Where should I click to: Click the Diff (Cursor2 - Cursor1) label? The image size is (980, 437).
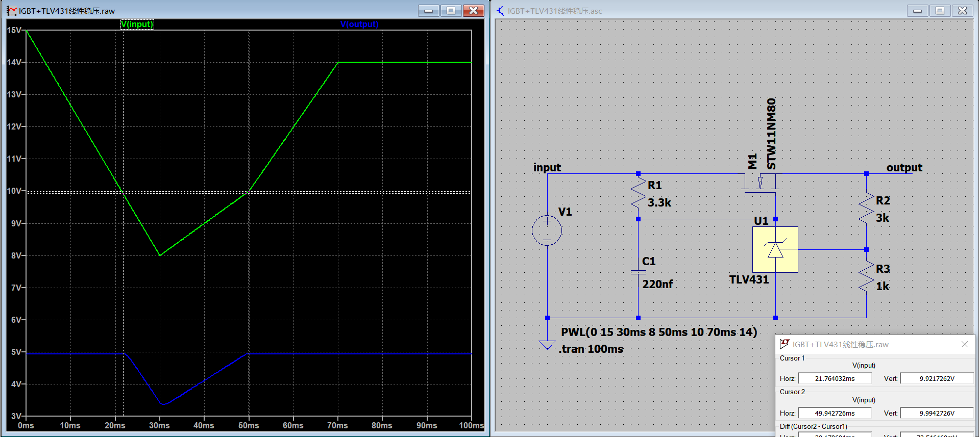pyautogui.click(x=814, y=426)
